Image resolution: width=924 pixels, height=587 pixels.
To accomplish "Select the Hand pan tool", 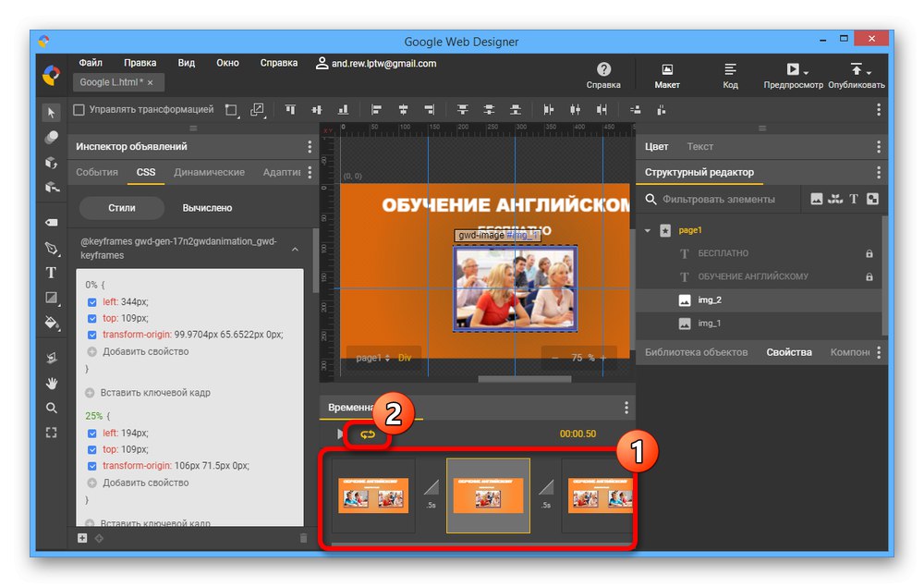I will [51, 383].
